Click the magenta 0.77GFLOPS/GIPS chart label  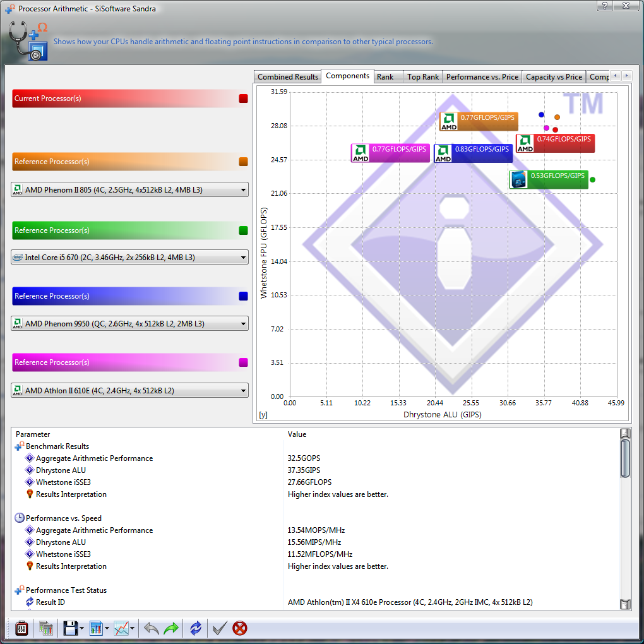390,153
